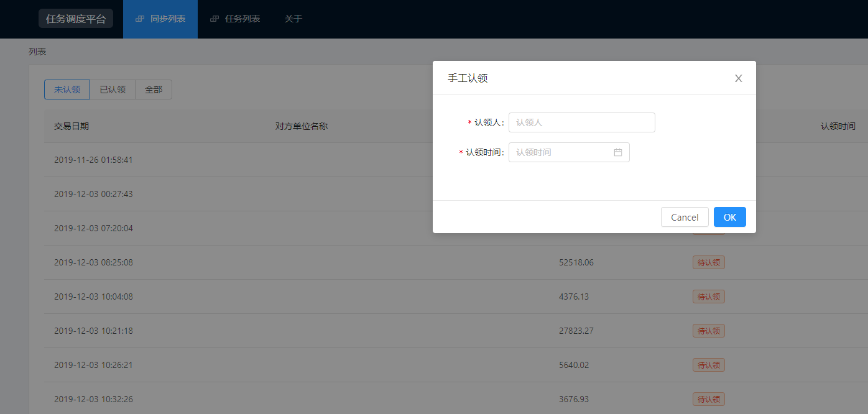Select row dated 2019-12-03 10:32:26
The width and height of the screenshot is (868, 414).
[x=456, y=399]
